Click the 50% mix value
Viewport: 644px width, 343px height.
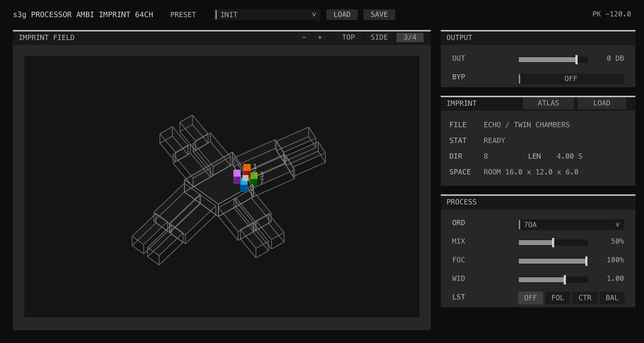pos(617,241)
